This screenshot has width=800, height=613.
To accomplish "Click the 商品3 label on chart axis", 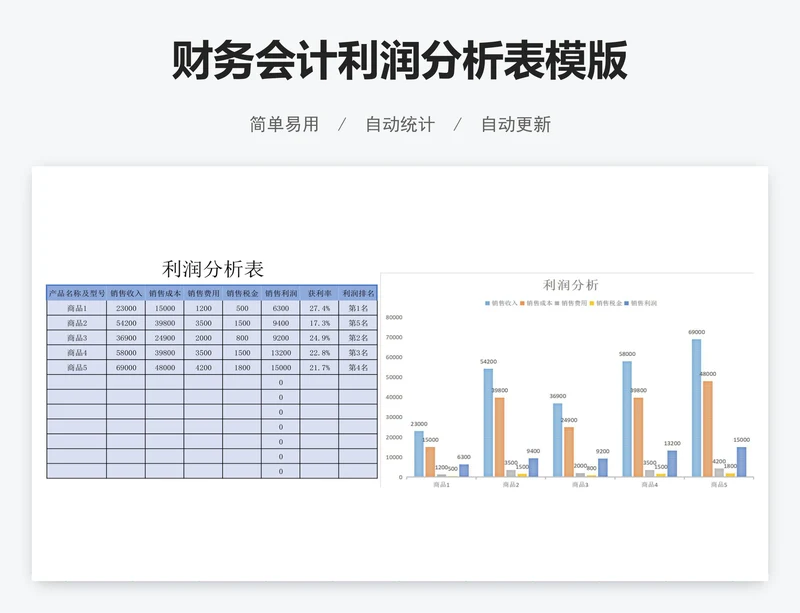I will (x=580, y=484).
